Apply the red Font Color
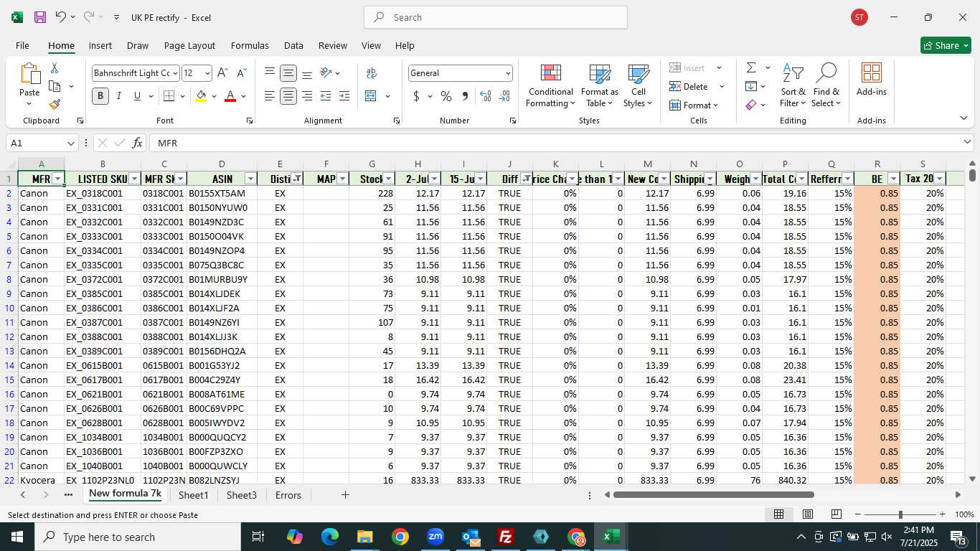The width and height of the screenshot is (980, 551). [230, 96]
